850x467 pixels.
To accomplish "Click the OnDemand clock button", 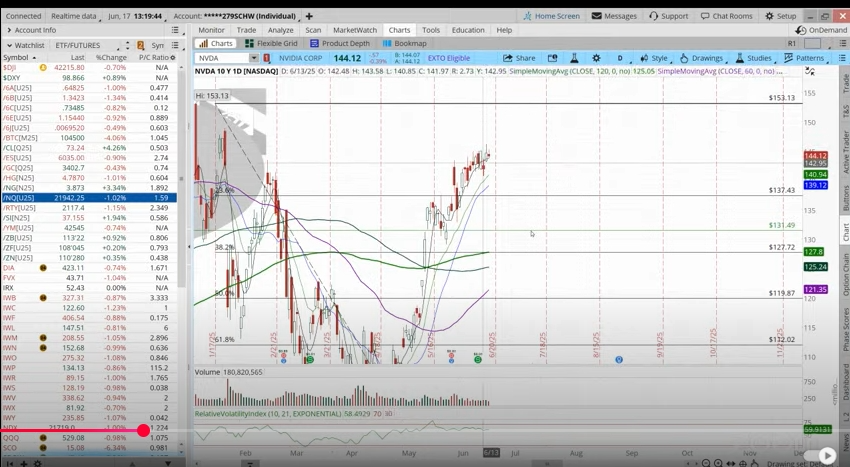I will (821, 30).
